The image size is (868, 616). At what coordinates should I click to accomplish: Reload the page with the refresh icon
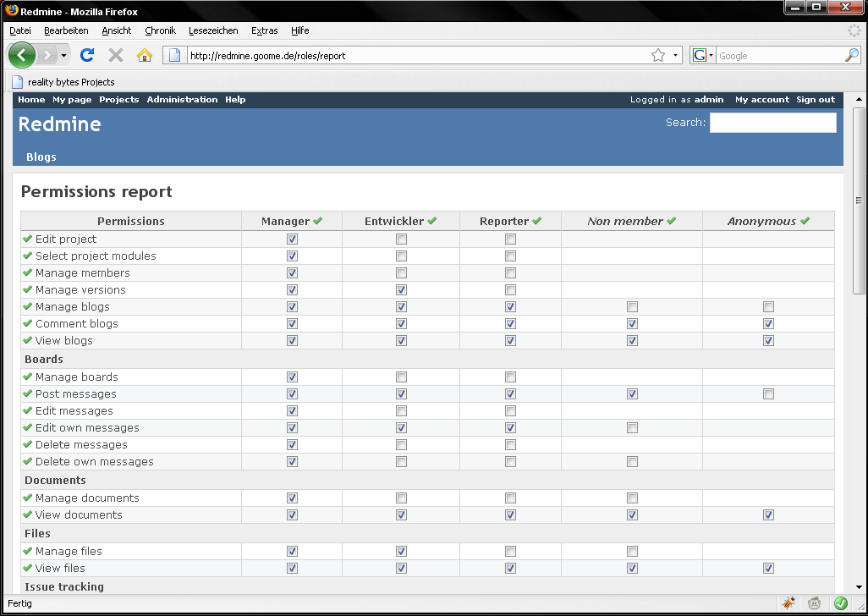click(87, 55)
